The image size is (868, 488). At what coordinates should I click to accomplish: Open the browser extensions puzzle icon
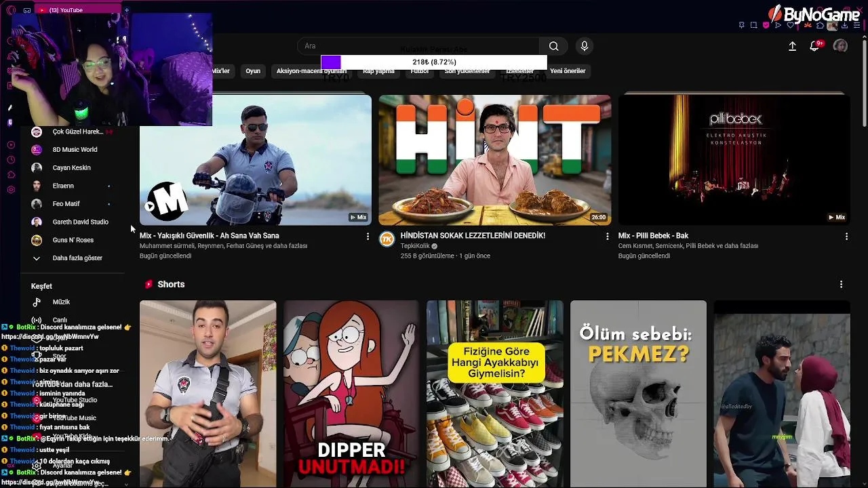[x=820, y=25]
